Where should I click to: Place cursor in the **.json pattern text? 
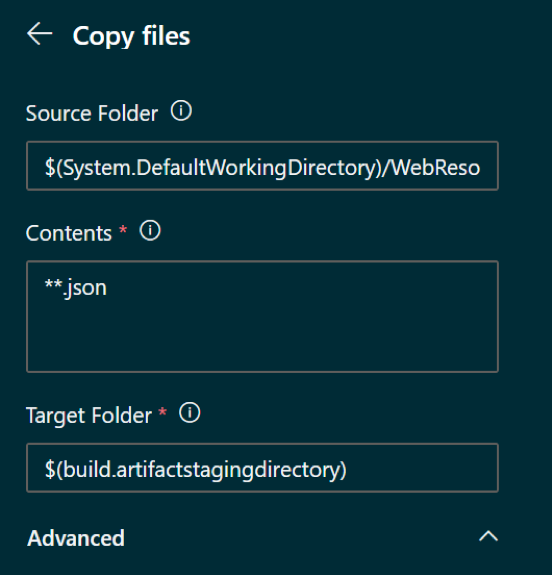pyautogui.click(x=76, y=288)
